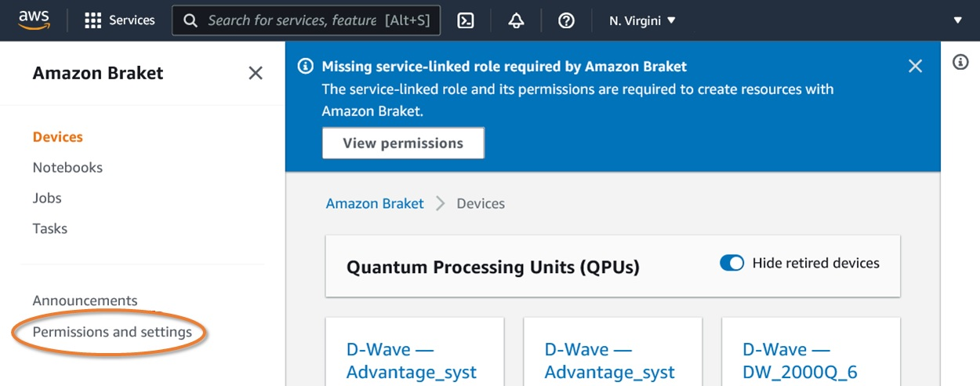Click the View permissions button
Screen dimensions: 980x386
pyautogui.click(x=403, y=144)
